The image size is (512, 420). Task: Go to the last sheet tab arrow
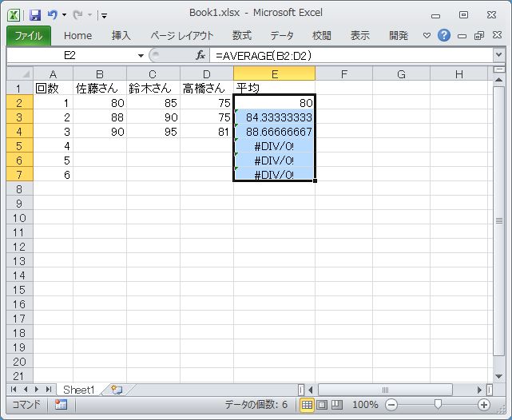pyautogui.click(x=49, y=389)
